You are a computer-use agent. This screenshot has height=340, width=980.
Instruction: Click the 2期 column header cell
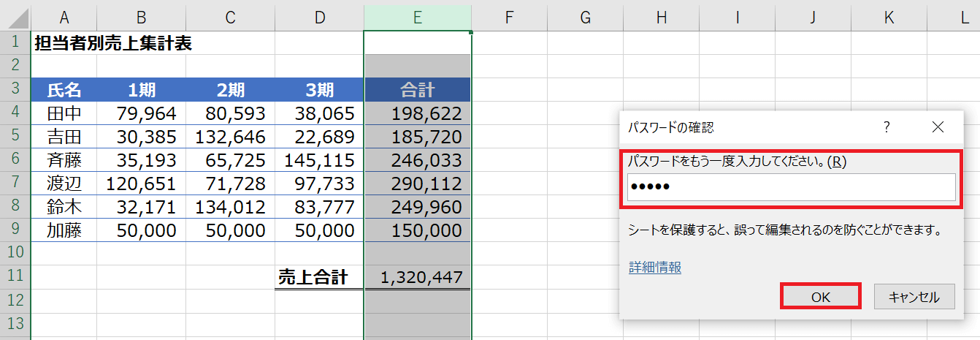click(x=230, y=90)
